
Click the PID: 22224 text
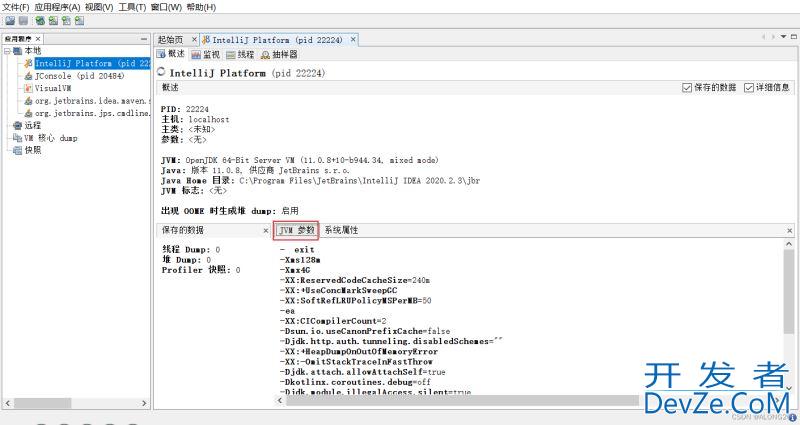point(185,109)
